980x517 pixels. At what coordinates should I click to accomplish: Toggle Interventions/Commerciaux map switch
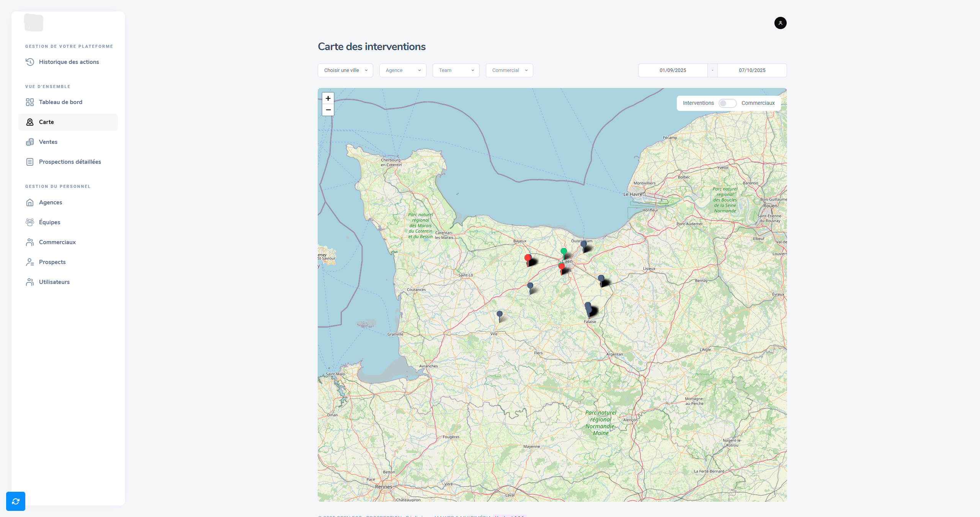(727, 103)
